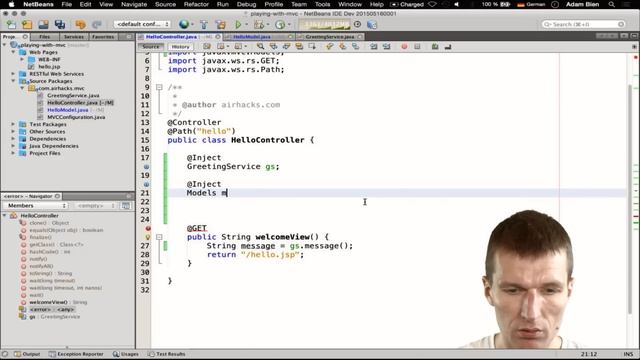Open the Run Project dropdown arrow
This screenshot has width=640, height=360.
coord(246,24)
